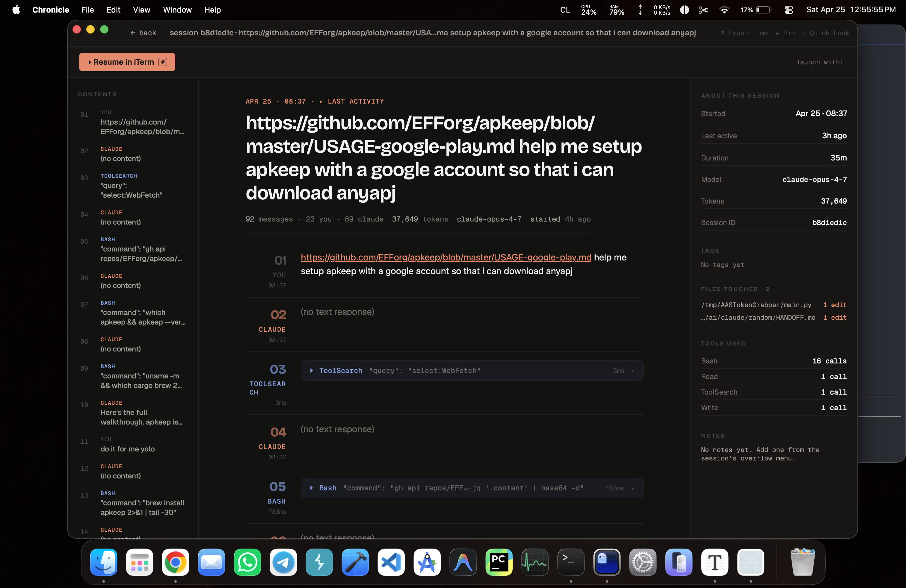Jump to contents item 01 github URL
906x588 pixels.
[x=133, y=123]
